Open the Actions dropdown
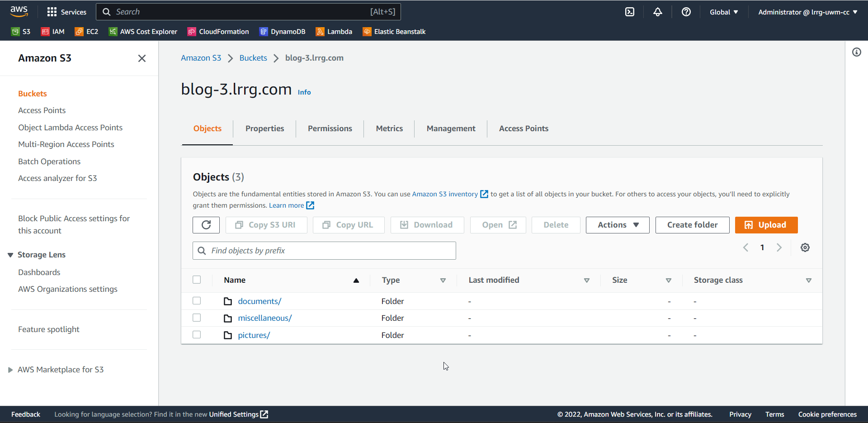This screenshot has height=423, width=868. 617,225
